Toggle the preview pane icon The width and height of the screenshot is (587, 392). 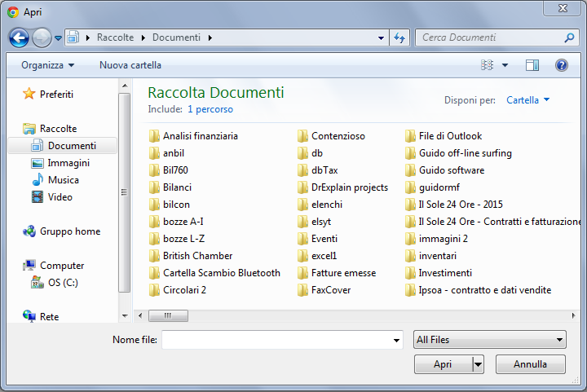click(x=532, y=65)
